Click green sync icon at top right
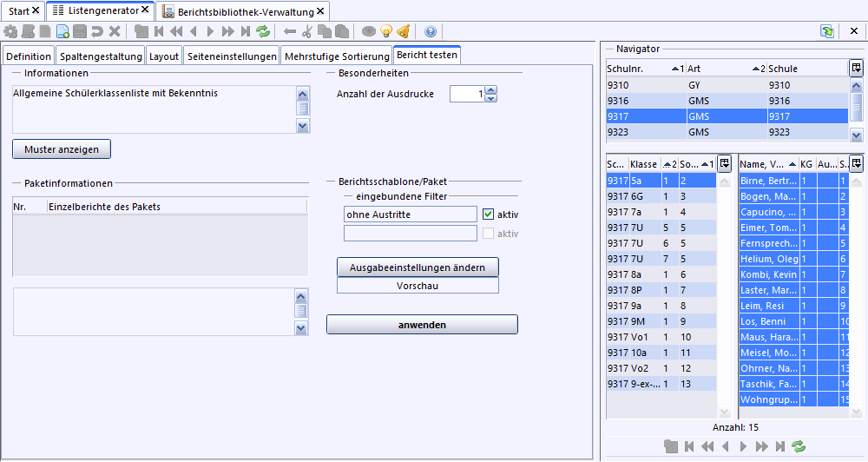Viewport: 868px width, 462px height. pyautogui.click(x=827, y=31)
